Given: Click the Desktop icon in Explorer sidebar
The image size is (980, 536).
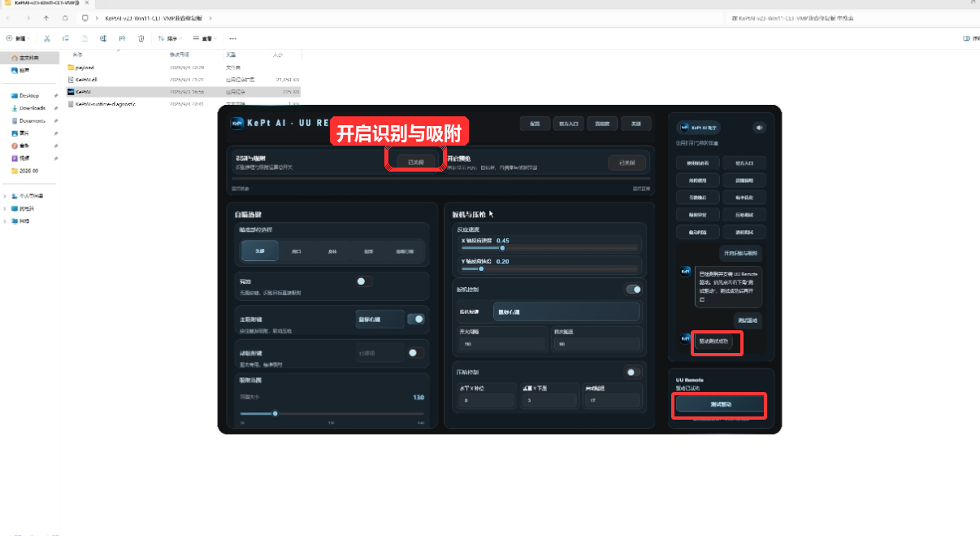Looking at the screenshot, I should click(x=15, y=96).
